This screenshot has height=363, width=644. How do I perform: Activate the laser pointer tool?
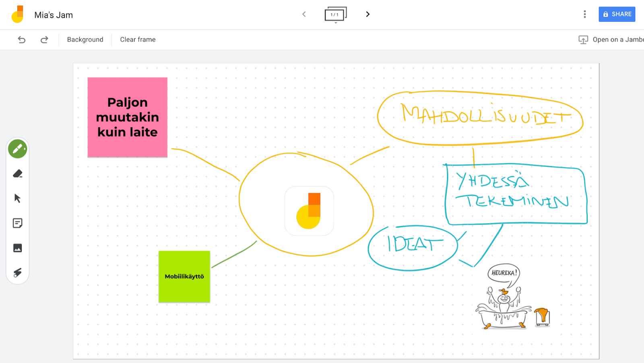point(18,272)
